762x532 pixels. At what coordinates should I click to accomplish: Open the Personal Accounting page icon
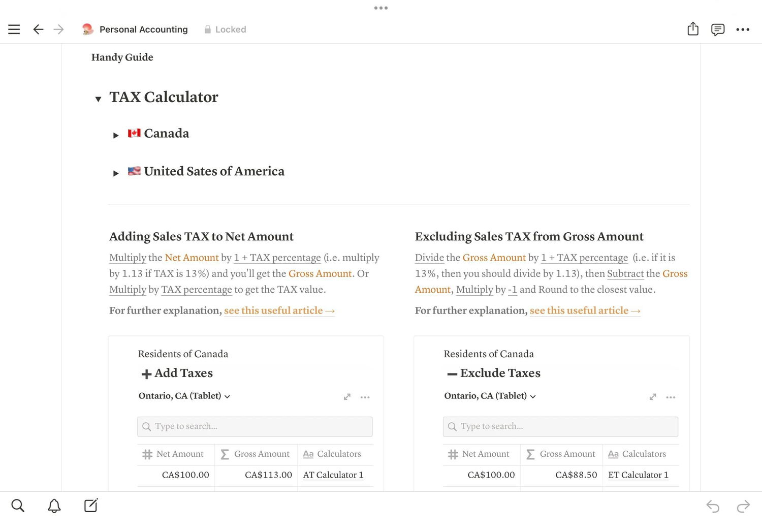pos(87,29)
